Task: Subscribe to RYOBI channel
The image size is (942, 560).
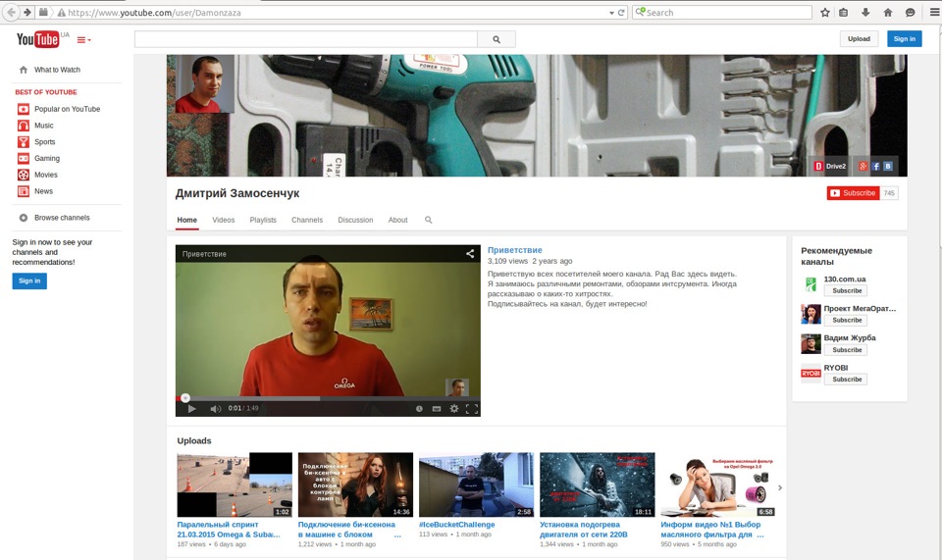Action: 846,380
